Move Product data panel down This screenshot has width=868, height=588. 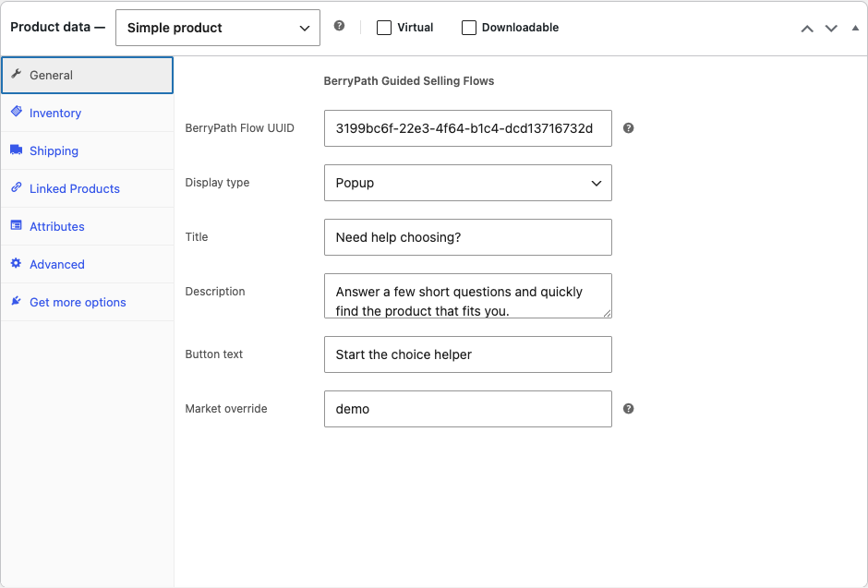click(x=831, y=29)
